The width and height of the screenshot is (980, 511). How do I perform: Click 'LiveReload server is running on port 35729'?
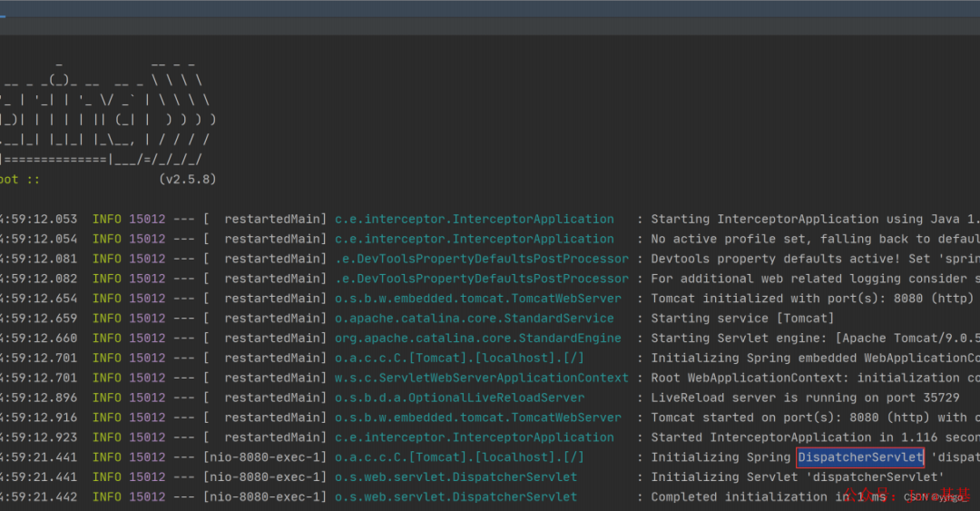click(x=798, y=398)
